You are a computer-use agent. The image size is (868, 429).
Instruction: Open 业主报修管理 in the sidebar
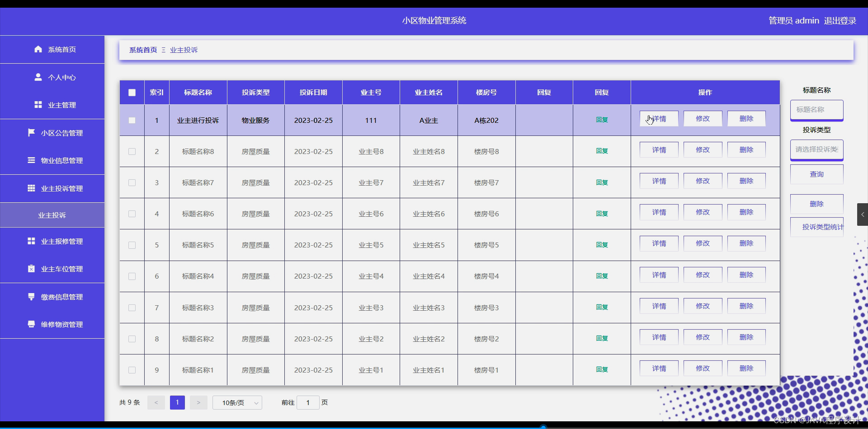(52, 241)
